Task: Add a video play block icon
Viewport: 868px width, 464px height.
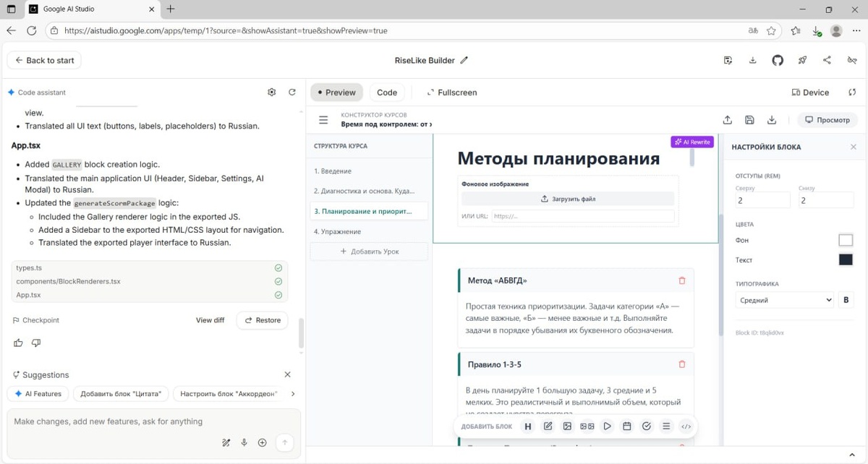Action: (x=608, y=426)
